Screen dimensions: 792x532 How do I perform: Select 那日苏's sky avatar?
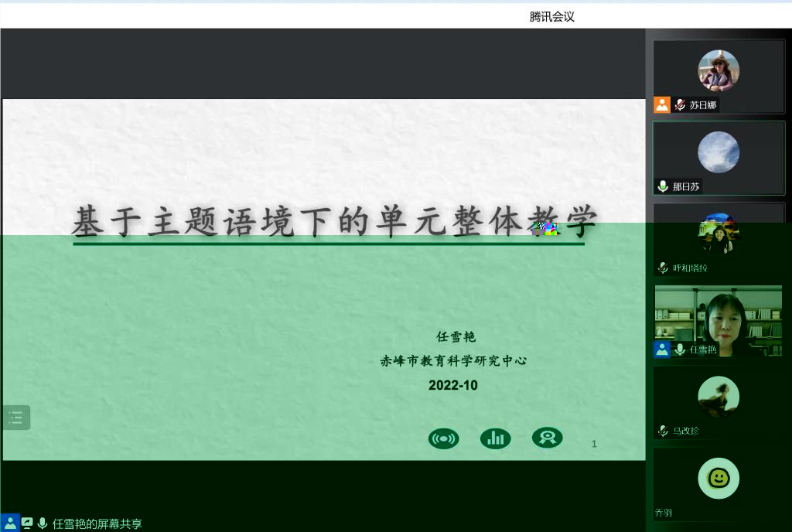pos(719,152)
